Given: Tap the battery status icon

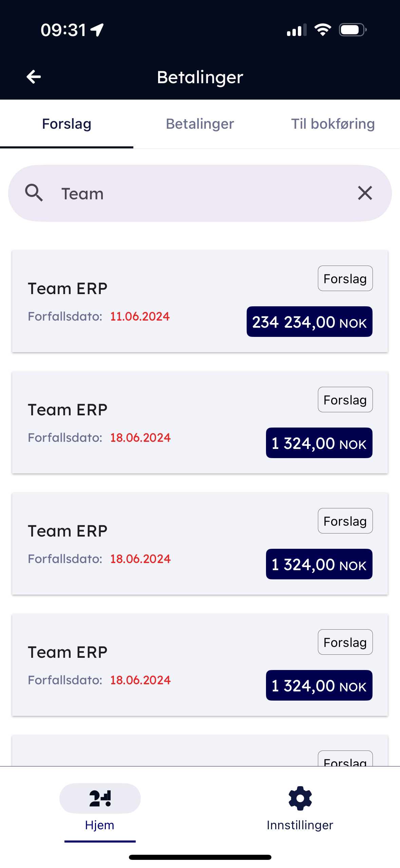Looking at the screenshot, I should [353, 30].
